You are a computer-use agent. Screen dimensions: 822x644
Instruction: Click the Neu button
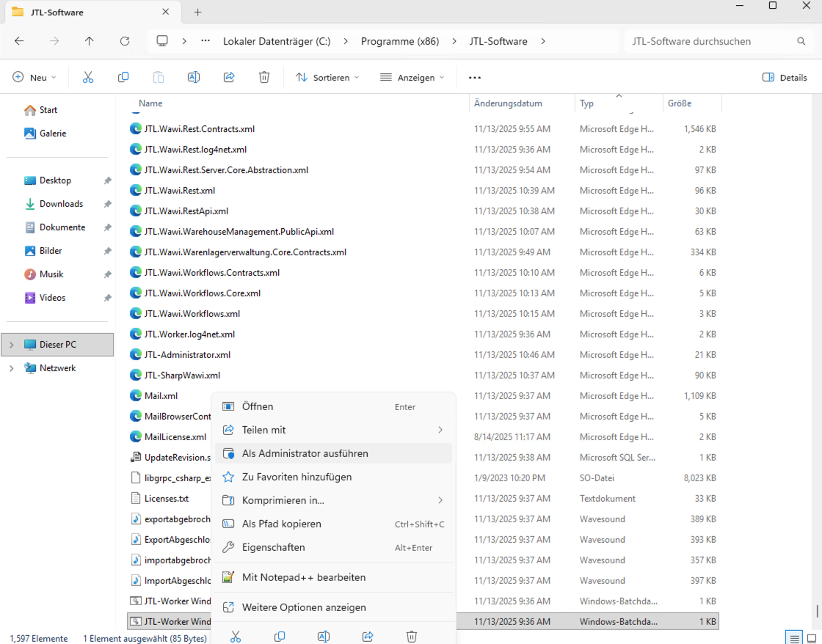click(x=34, y=78)
